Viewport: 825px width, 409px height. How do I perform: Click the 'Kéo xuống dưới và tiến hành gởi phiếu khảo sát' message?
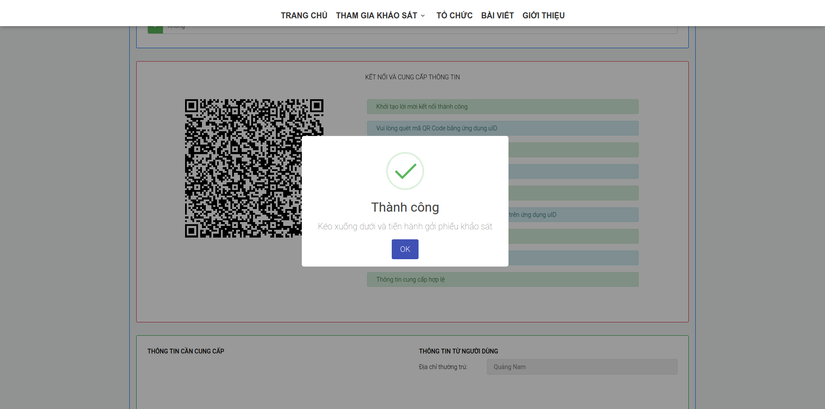405,226
